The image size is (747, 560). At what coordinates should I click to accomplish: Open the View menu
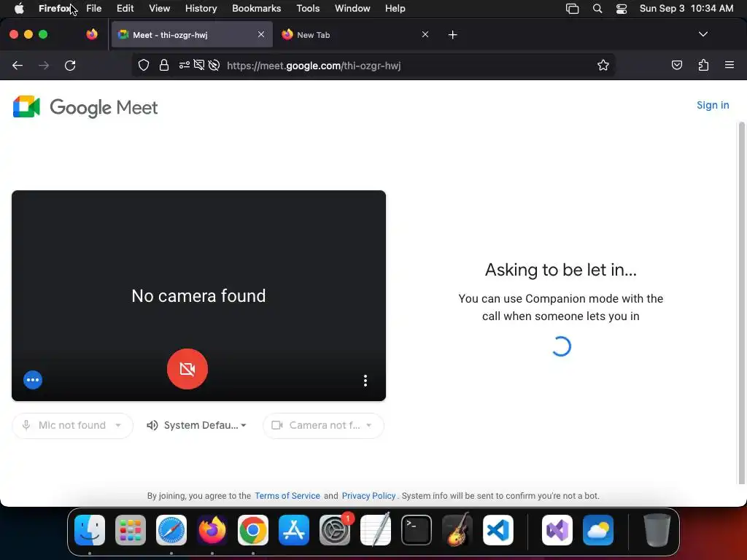(x=159, y=8)
